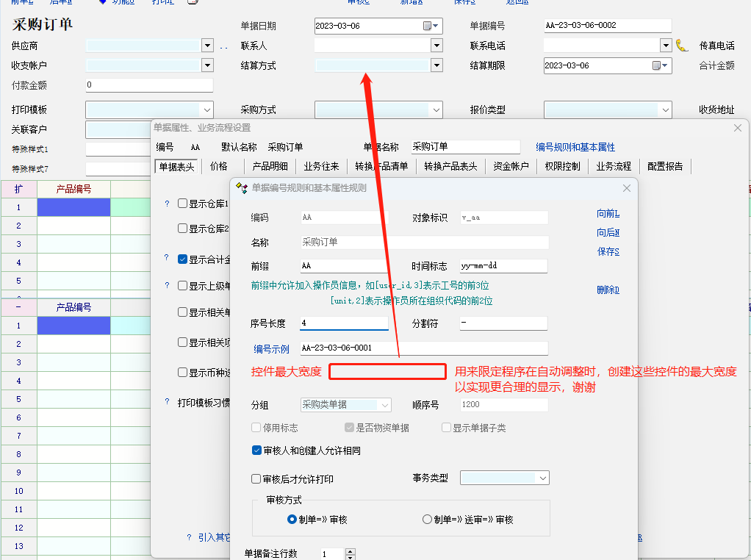
Task: Uncheck 审核人和创建人允许相同 checkbox
Action: pos(256,450)
